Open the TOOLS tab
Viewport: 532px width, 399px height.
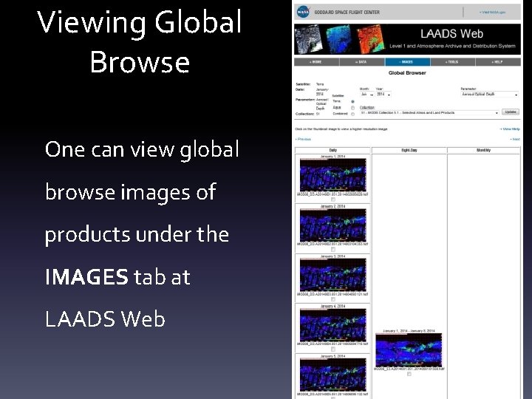tap(453, 62)
